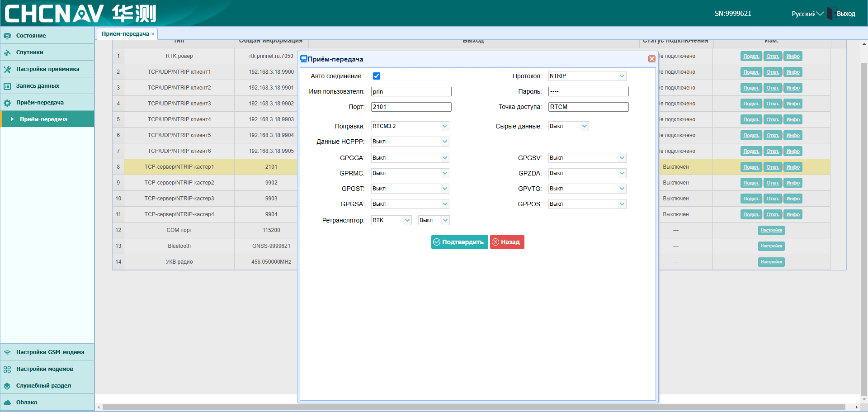Open the Запись данных menu section
Image resolution: width=868 pixels, height=412 pixels.
click(x=47, y=86)
